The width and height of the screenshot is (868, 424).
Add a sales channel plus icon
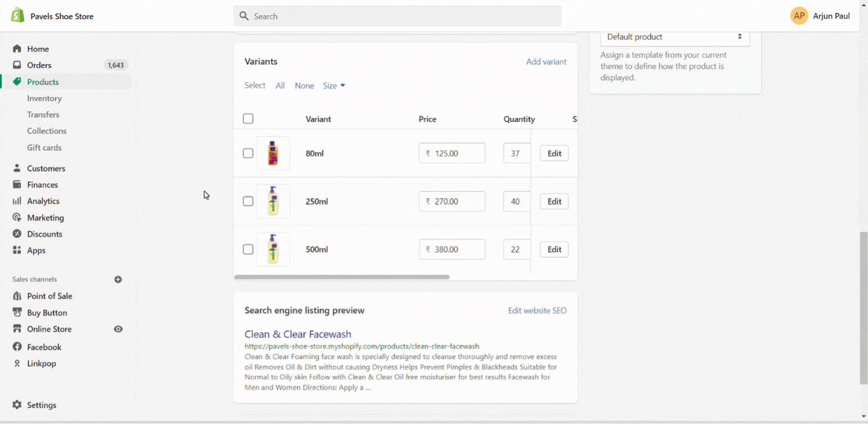coord(118,279)
